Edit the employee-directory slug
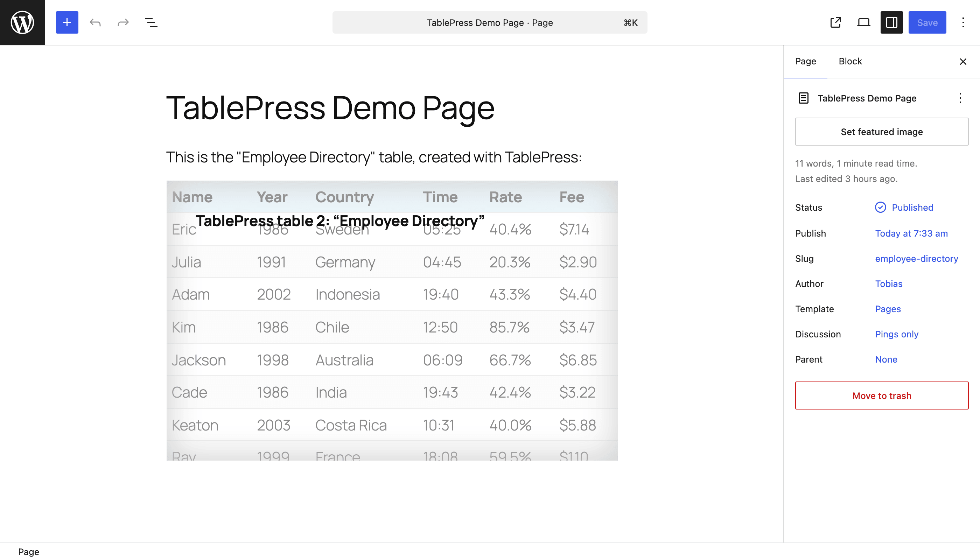The image size is (980, 560). coord(917,258)
